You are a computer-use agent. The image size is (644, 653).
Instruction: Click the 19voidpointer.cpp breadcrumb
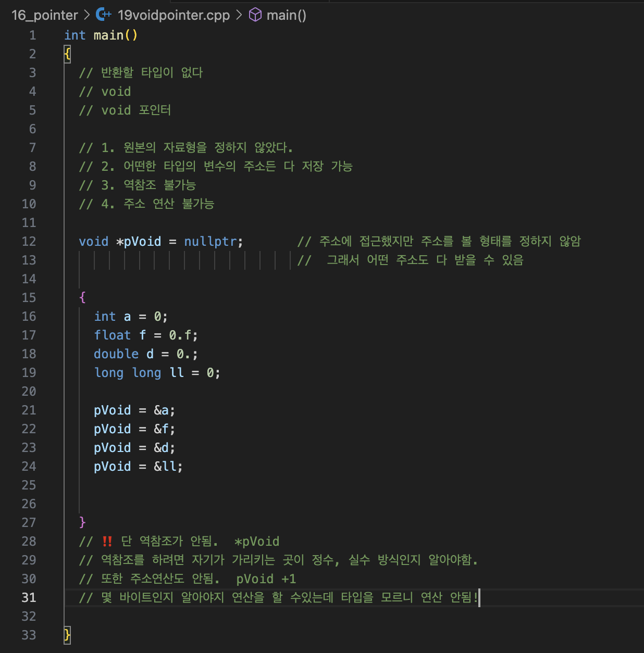pos(174,15)
